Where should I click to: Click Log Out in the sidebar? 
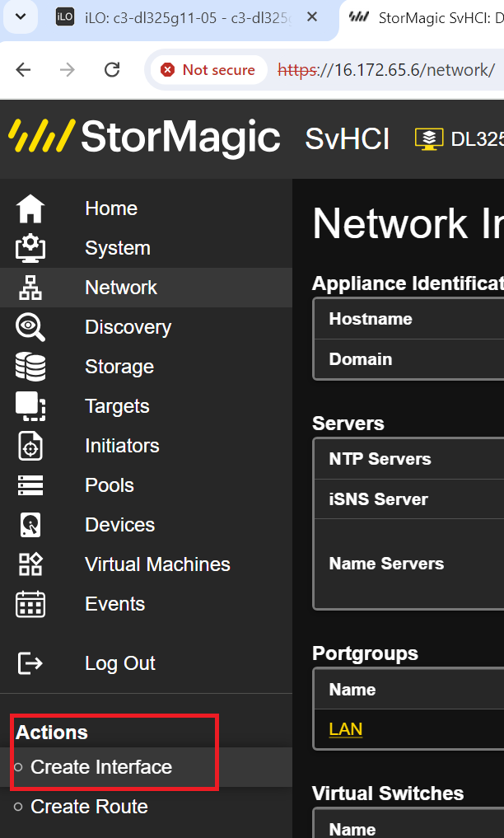(120, 663)
